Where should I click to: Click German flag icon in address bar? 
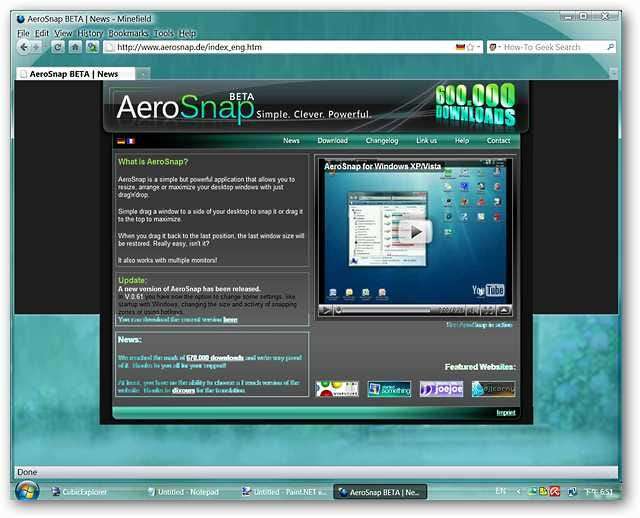coord(460,47)
